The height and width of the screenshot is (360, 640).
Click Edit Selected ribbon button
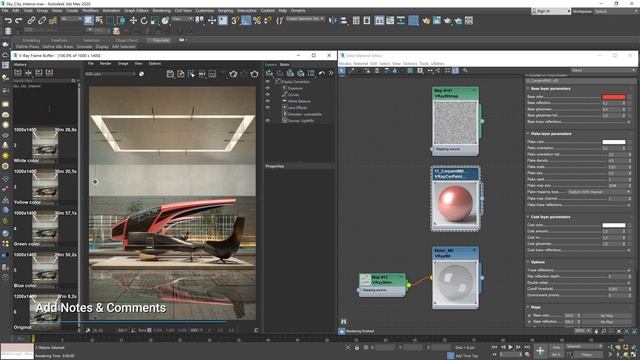click(124, 47)
